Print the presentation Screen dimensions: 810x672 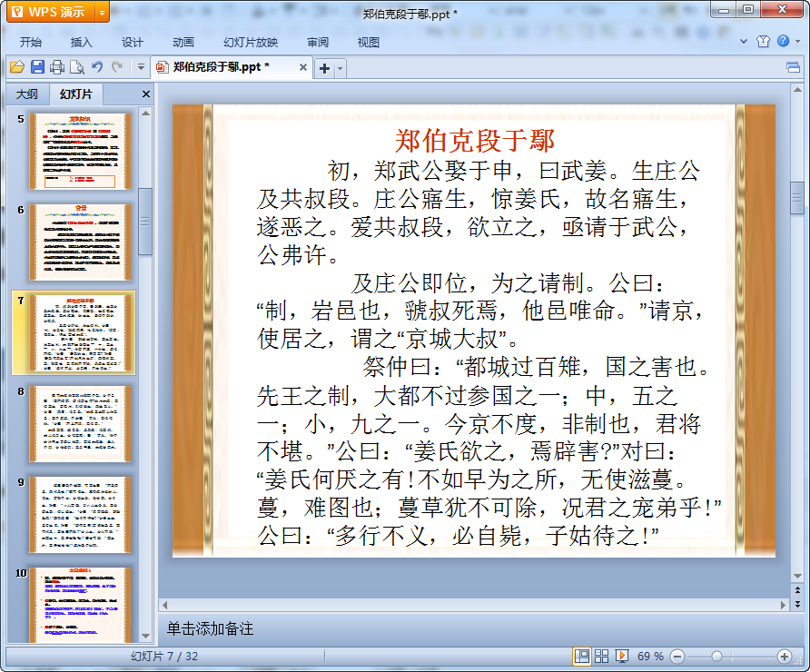tap(57, 67)
